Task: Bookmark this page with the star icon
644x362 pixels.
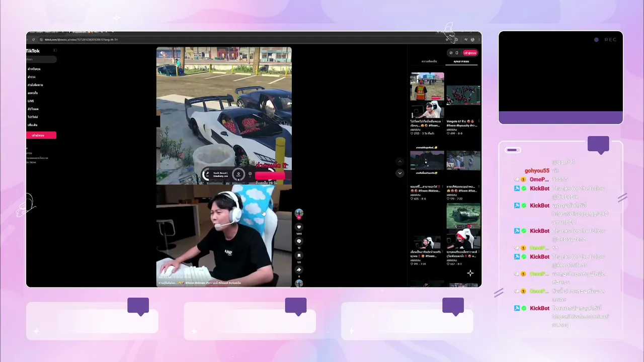Action: [447, 40]
